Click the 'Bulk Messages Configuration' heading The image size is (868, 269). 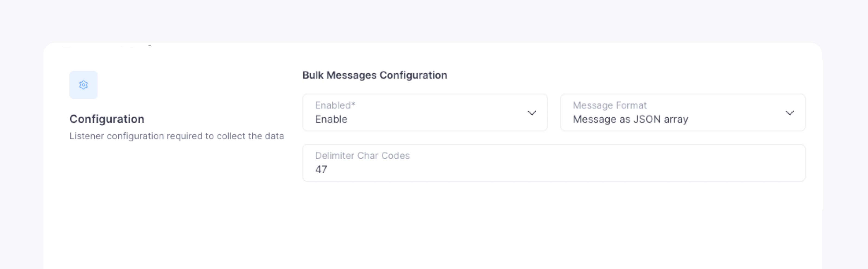pyautogui.click(x=375, y=75)
